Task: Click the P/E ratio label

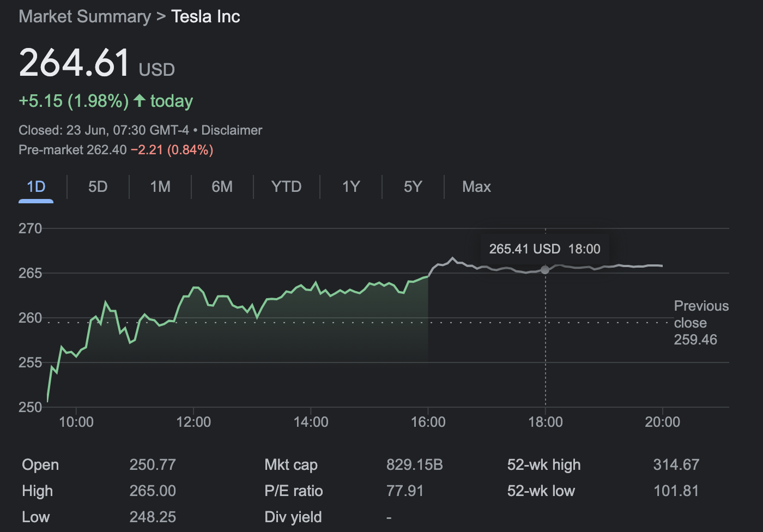Action: (294, 491)
